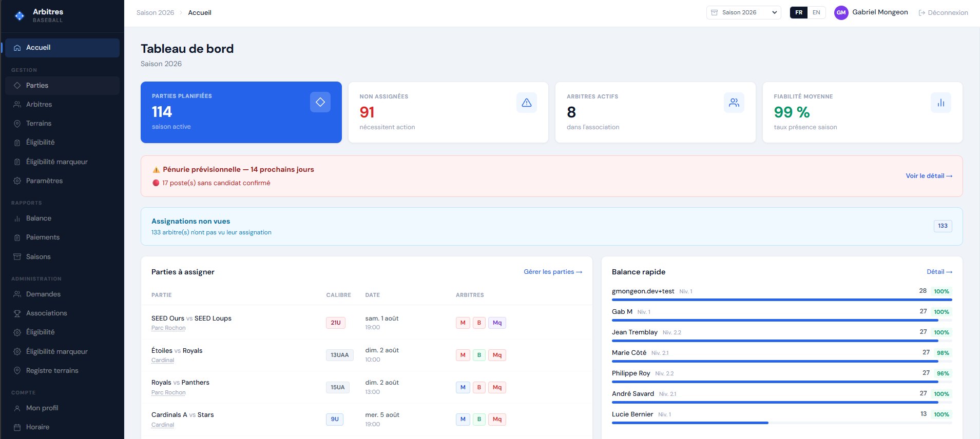Click the Horaire calendar icon
980x439 pixels.
(17, 427)
